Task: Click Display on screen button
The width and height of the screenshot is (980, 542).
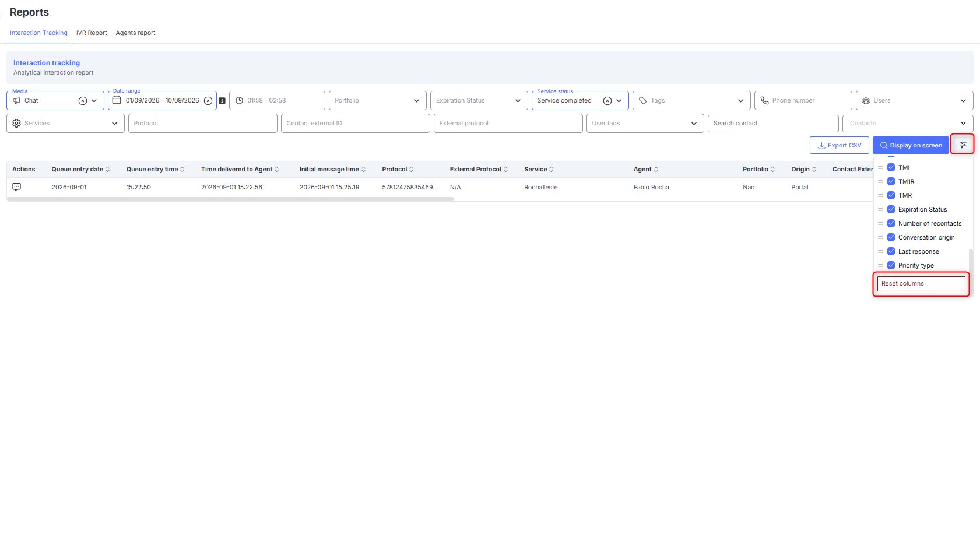Action: point(911,145)
